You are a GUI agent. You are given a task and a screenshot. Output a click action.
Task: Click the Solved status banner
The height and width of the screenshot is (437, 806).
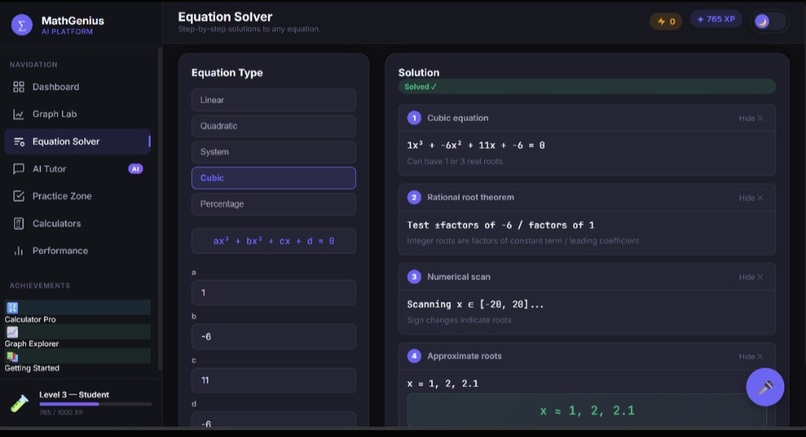point(587,86)
